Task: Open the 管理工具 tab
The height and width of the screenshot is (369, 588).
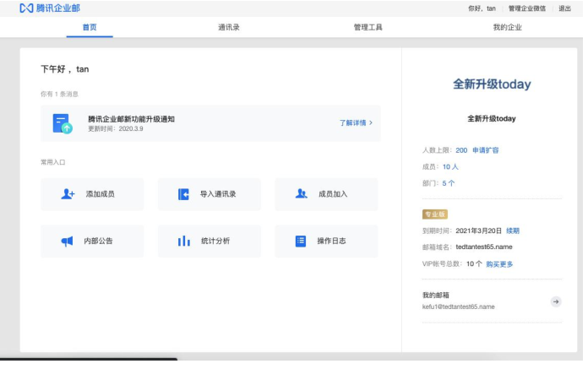Action: (368, 28)
